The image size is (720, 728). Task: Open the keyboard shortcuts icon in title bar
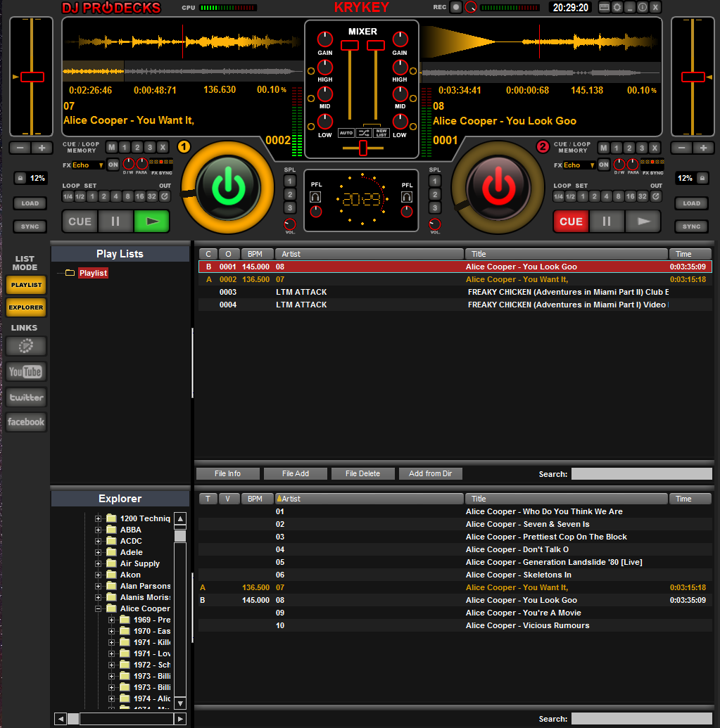click(x=604, y=7)
